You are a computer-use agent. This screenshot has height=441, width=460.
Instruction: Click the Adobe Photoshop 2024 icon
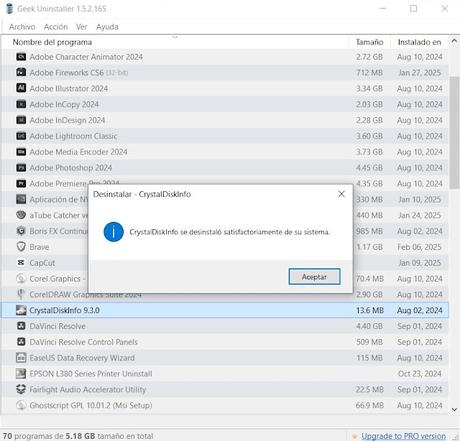pyautogui.click(x=21, y=167)
